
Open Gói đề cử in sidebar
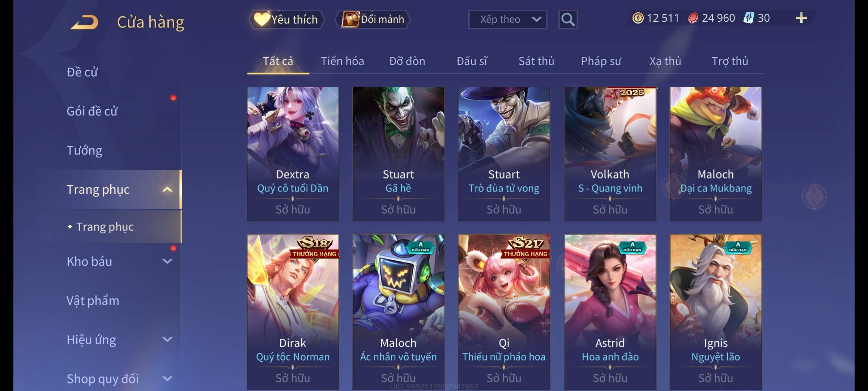point(92,111)
